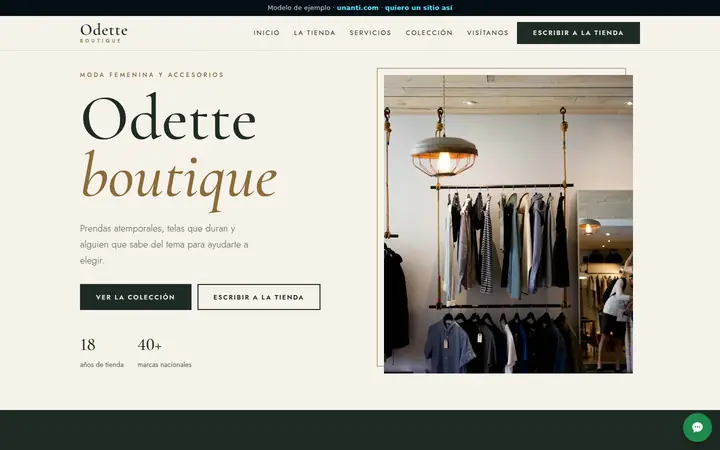The width and height of the screenshot is (720, 450).
Task: Go to the Inicio menu item
Action: tap(266, 33)
